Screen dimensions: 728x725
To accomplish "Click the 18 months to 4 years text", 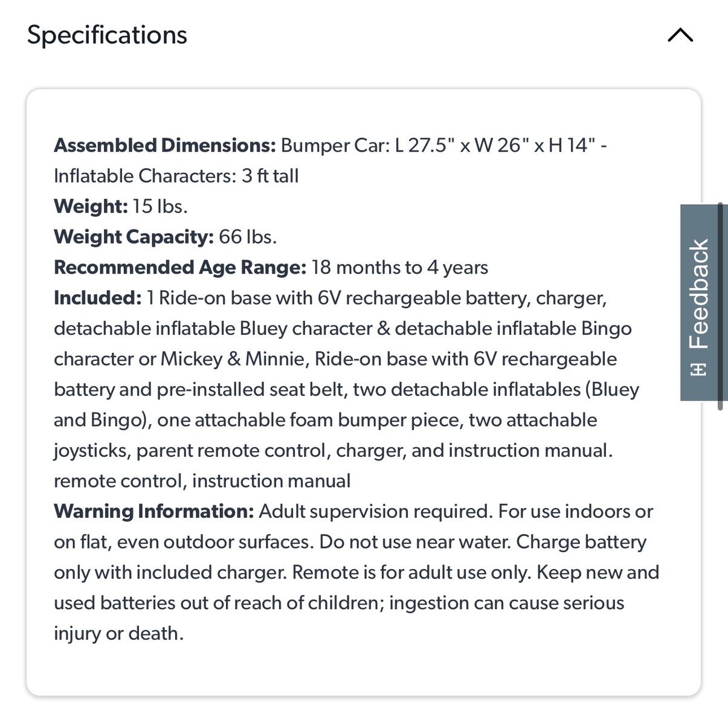I will (x=399, y=268).
